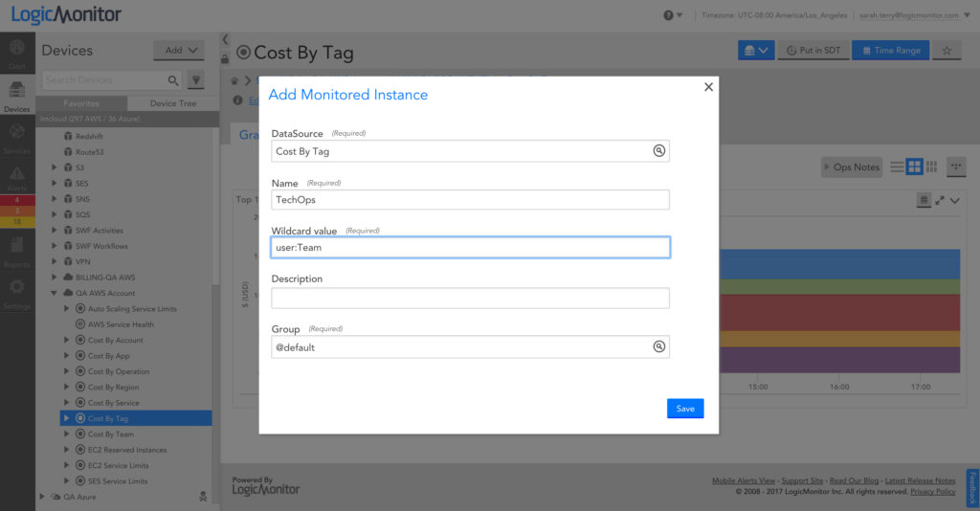Open the Time Range button
The image size is (980, 511).
[x=891, y=51]
